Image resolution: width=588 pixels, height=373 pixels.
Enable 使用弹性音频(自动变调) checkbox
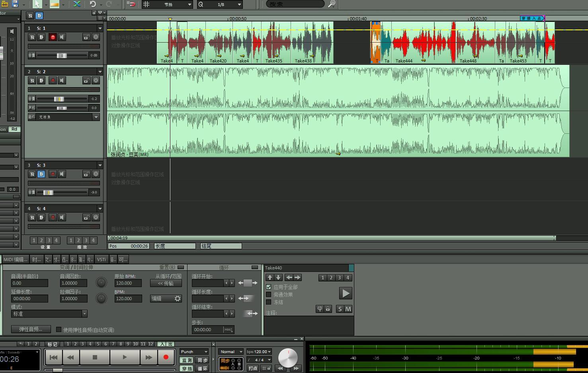[x=59, y=330]
